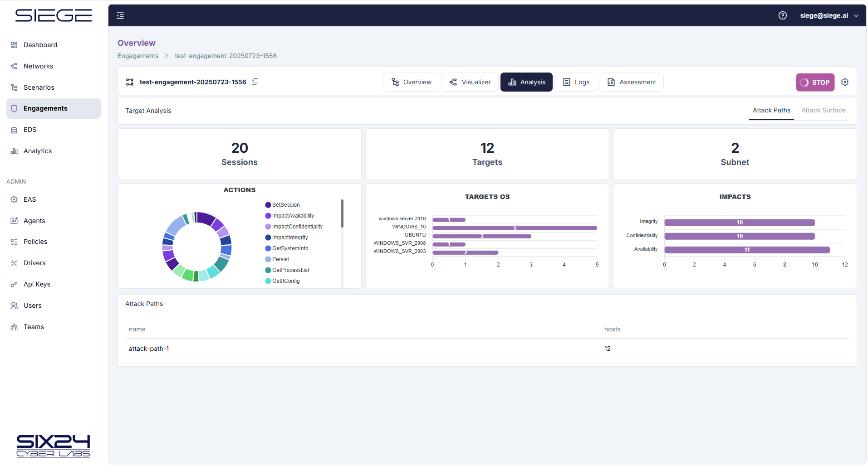The height and width of the screenshot is (466, 868).
Task: Open Api Keys from the sidebar
Action: 36,284
